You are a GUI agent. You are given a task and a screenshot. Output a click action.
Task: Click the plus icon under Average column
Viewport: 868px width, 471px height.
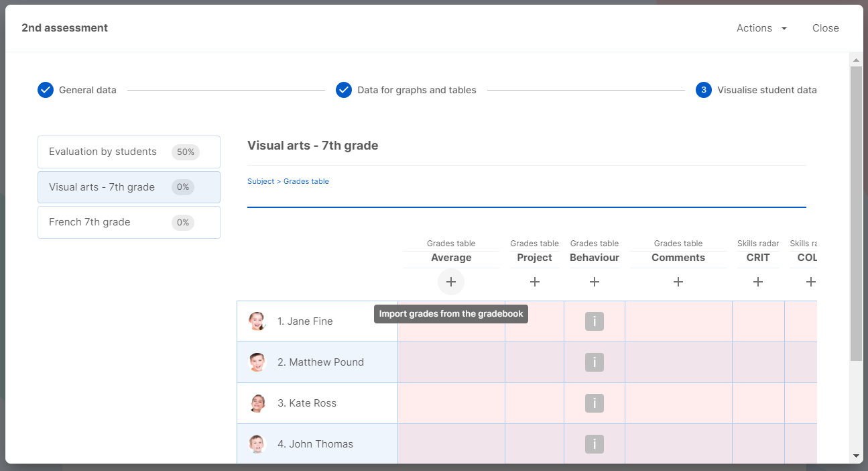pyautogui.click(x=451, y=282)
